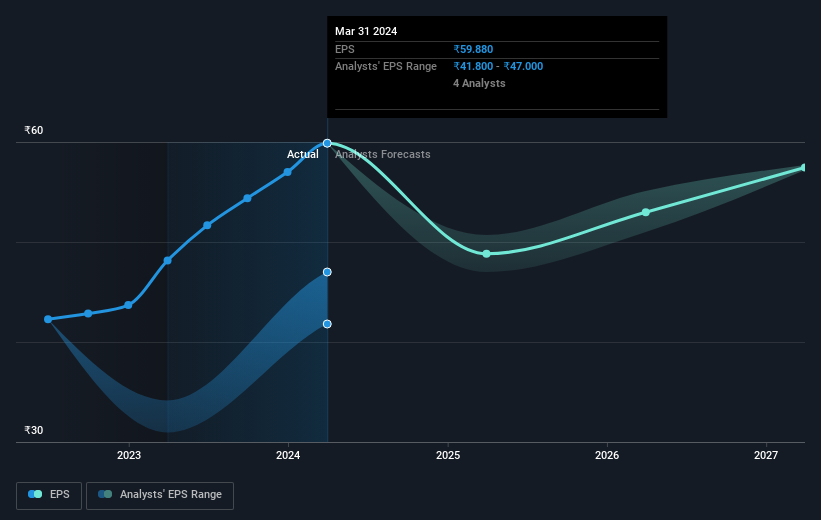Click the 2026 x-axis label
Viewport: 821px width, 520px height.
point(607,455)
